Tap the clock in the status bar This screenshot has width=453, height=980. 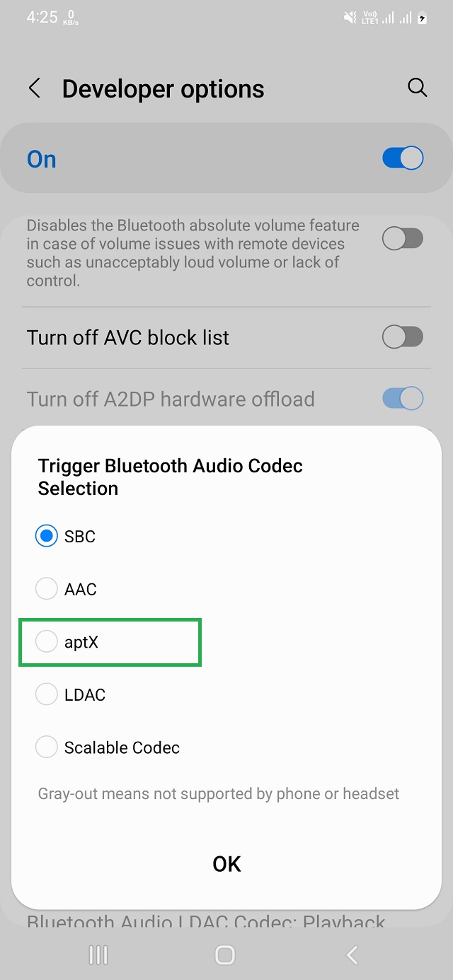click(x=42, y=17)
